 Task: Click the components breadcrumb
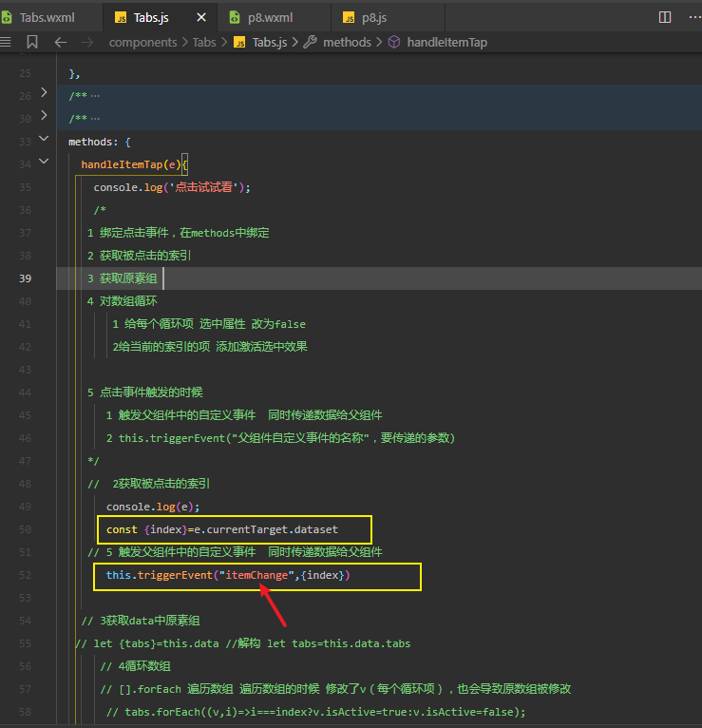tap(142, 43)
